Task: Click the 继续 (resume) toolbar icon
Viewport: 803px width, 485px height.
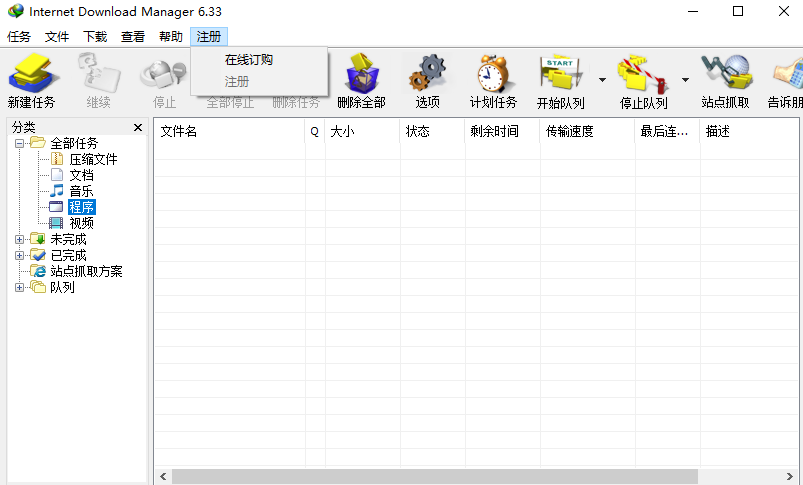Action: [98, 73]
